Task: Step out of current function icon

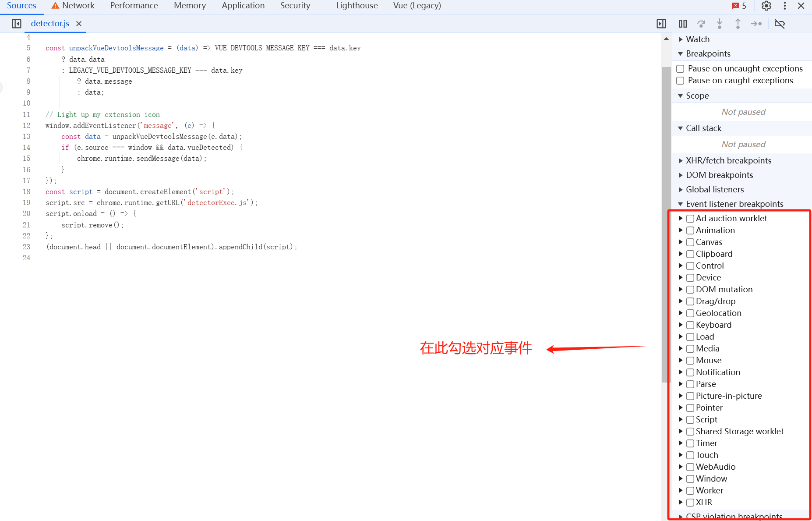Action: coord(738,24)
